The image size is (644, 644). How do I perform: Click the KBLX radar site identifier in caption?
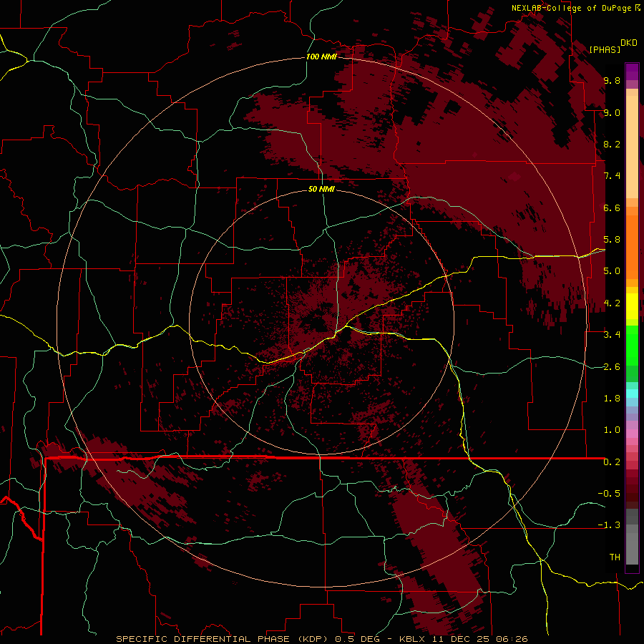[412, 639]
